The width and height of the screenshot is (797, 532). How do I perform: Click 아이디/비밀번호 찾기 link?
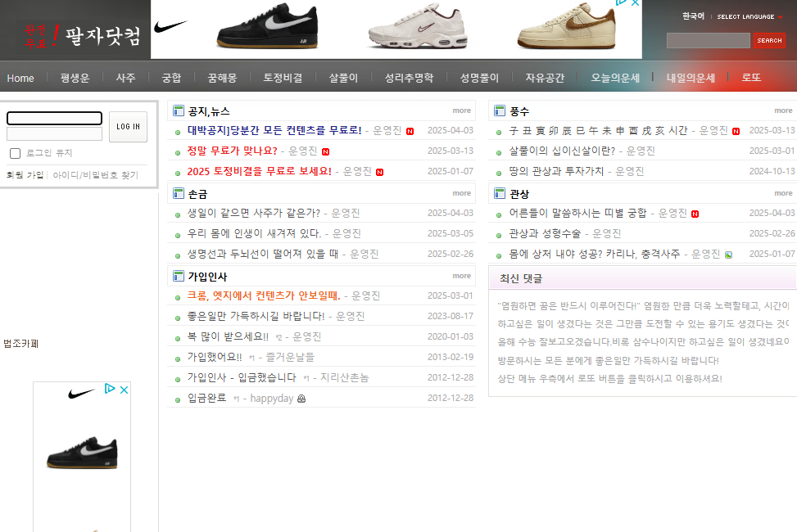click(x=96, y=175)
